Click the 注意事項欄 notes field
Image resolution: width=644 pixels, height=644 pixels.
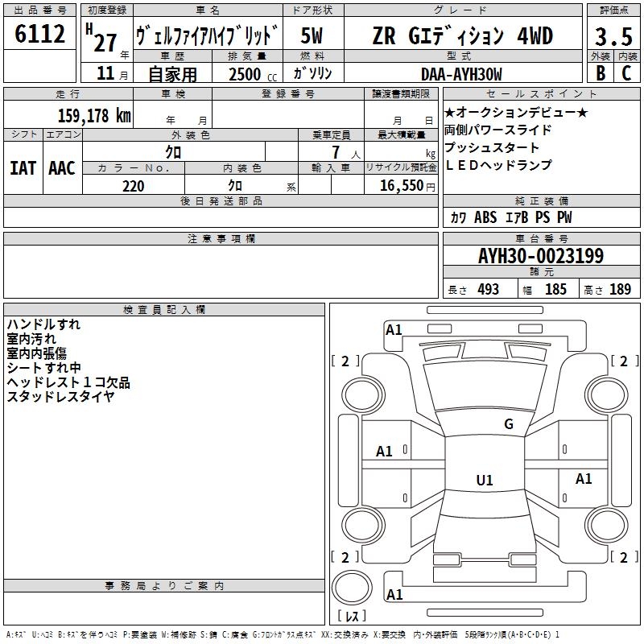[x=221, y=271]
